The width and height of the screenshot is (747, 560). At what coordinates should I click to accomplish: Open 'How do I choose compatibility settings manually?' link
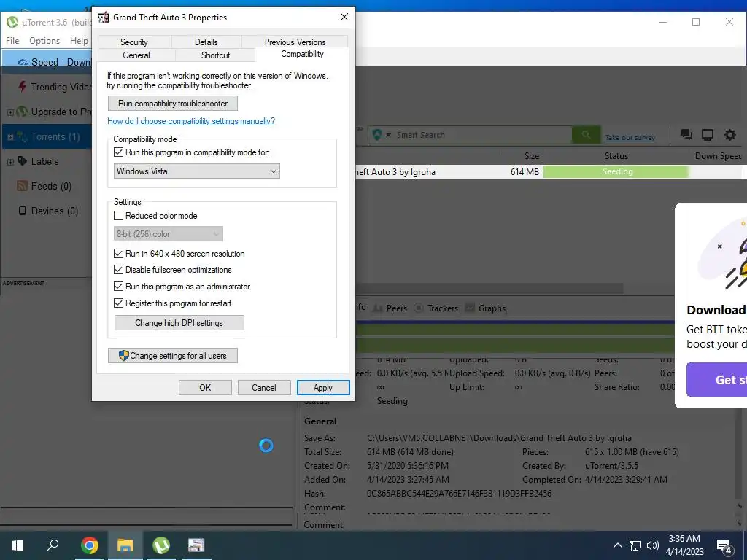(x=192, y=121)
